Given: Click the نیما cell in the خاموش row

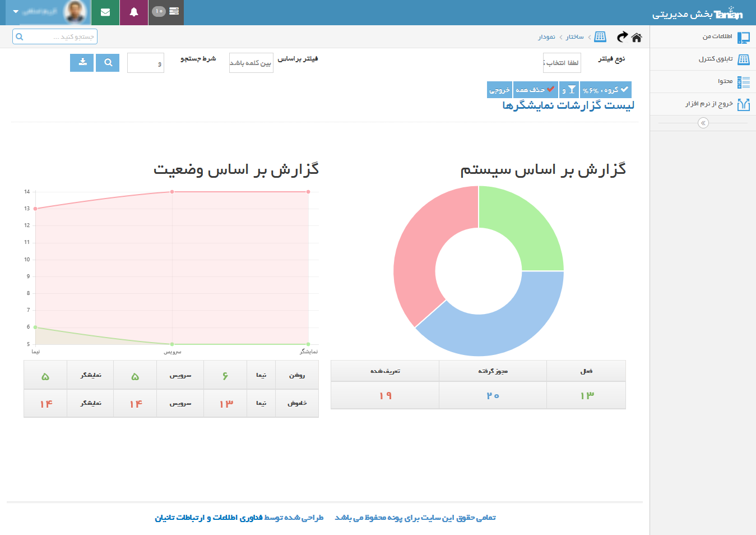Looking at the screenshot, I should 261,403.
